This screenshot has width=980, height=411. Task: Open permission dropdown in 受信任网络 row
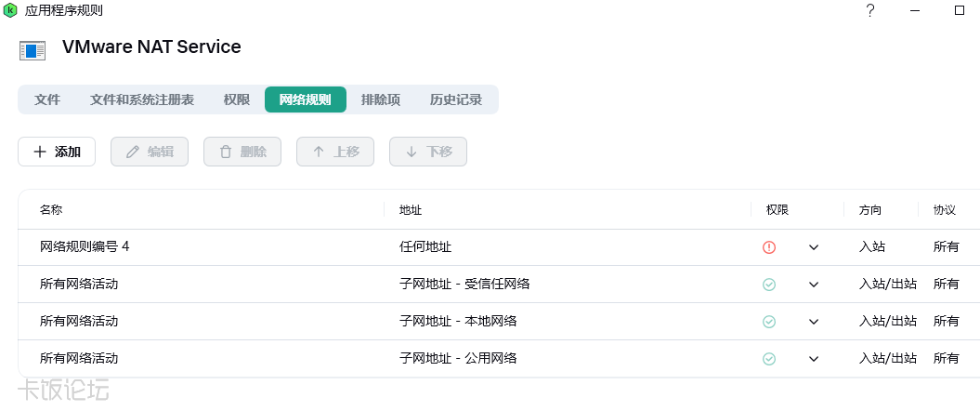[814, 285]
